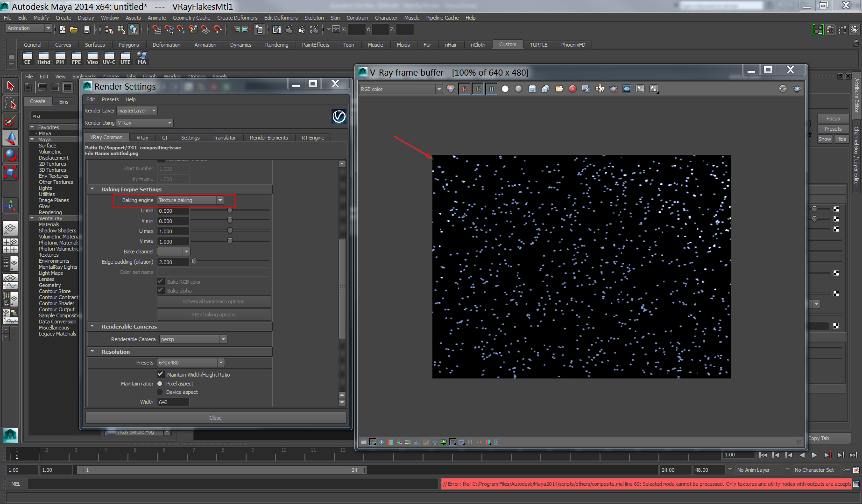
Task: Click V-Ray logo in Render Settings
Action: tap(339, 117)
